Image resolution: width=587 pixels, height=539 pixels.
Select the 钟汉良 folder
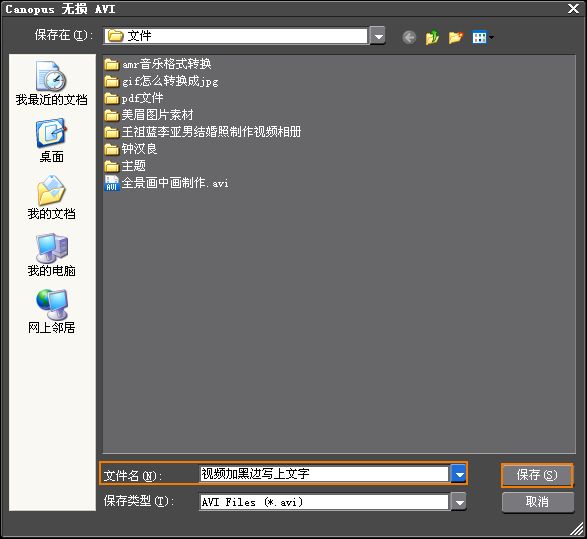(131, 149)
